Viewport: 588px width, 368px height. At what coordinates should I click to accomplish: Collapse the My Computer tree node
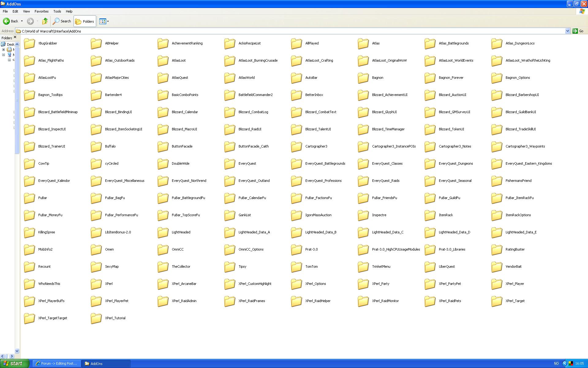coord(4,55)
